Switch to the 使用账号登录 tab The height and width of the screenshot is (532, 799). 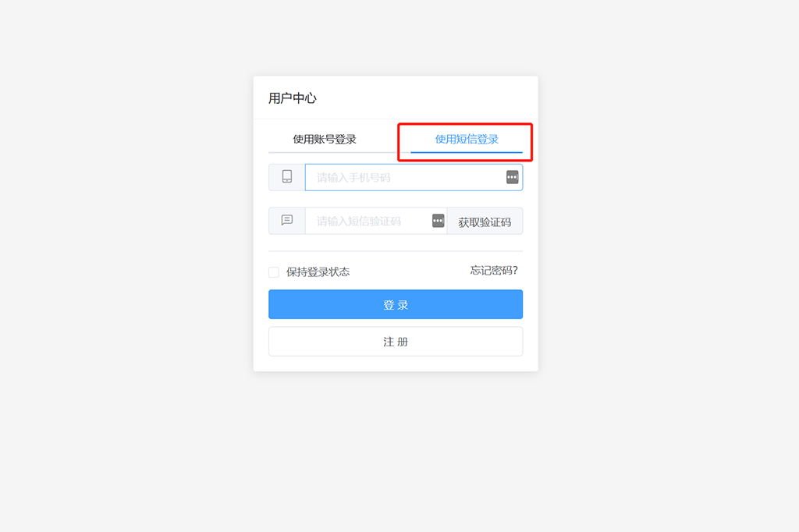[324, 139]
